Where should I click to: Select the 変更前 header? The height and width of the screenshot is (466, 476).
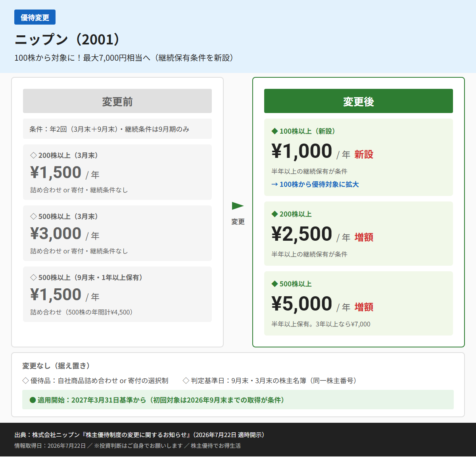pyautogui.click(x=117, y=101)
